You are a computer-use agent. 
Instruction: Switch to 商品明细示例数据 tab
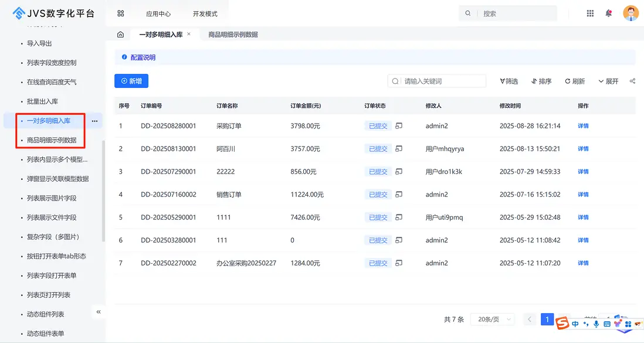coord(233,35)
